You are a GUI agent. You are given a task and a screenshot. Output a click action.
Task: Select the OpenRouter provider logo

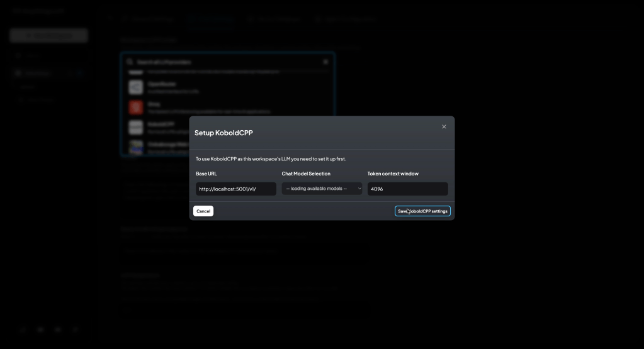136,87
